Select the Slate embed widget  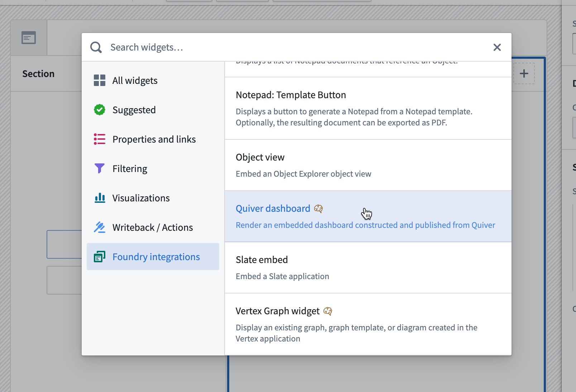368,268
